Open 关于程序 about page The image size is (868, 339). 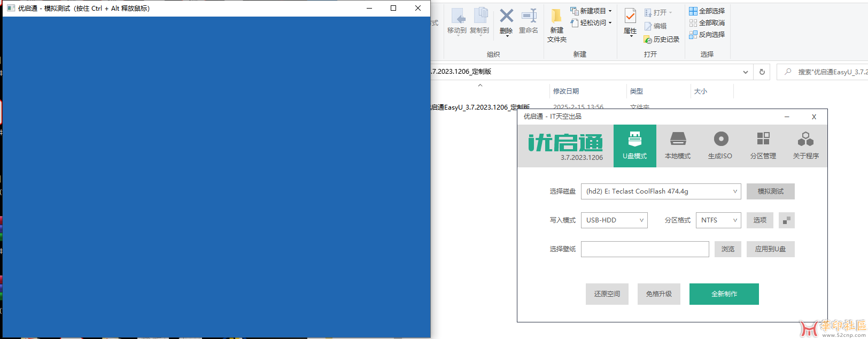pos(805,140)
